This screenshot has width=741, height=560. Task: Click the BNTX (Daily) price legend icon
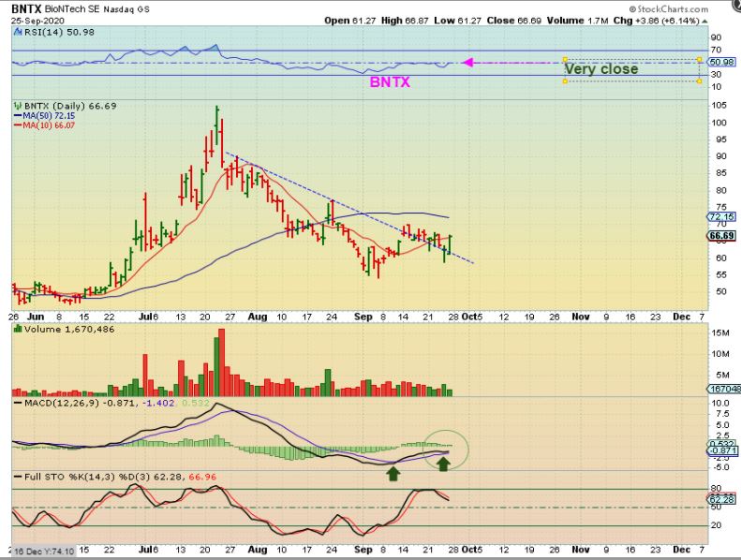pyautogui.click(x=18, y=106)
